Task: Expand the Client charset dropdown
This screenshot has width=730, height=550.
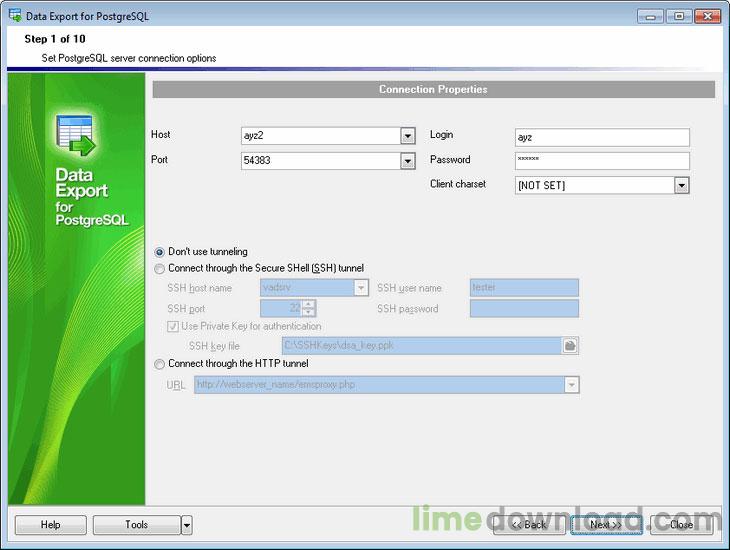Action: click(682, 185)
